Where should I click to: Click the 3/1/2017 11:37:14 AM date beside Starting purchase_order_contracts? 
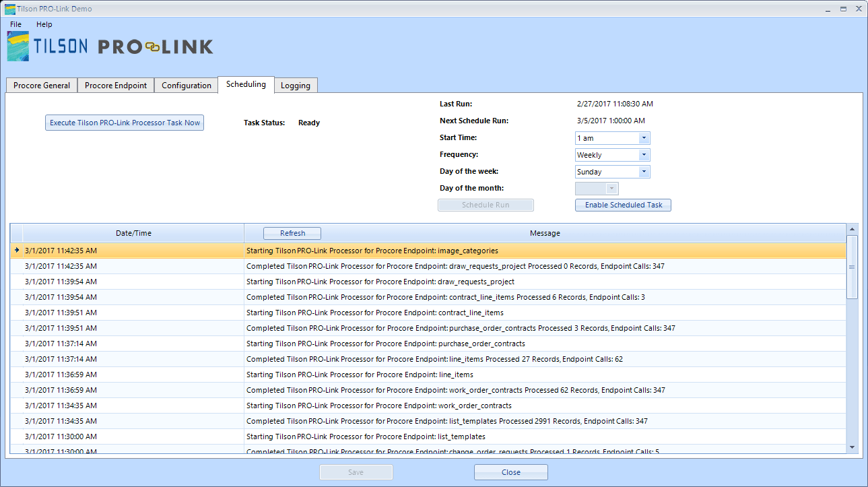133,344
